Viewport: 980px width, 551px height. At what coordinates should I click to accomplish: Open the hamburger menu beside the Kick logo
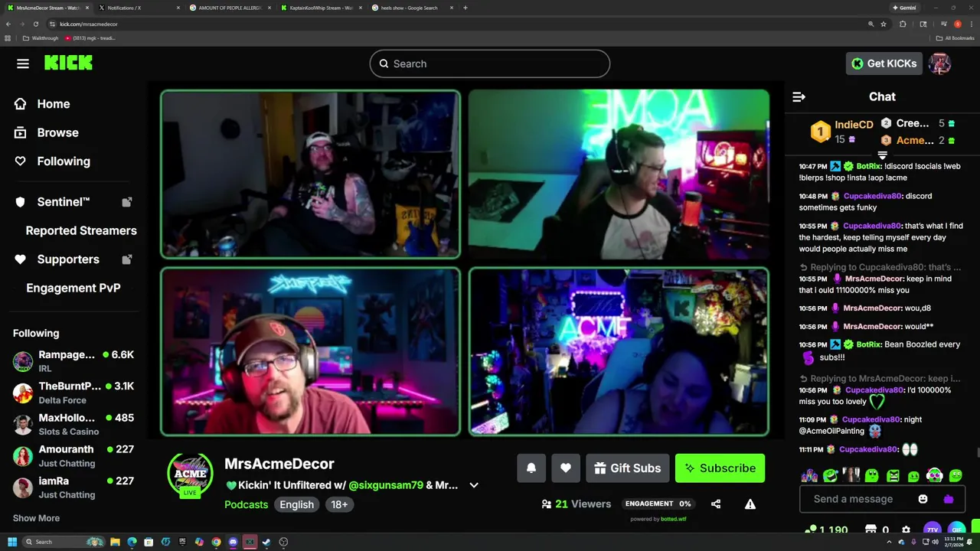tap(23, 64)
